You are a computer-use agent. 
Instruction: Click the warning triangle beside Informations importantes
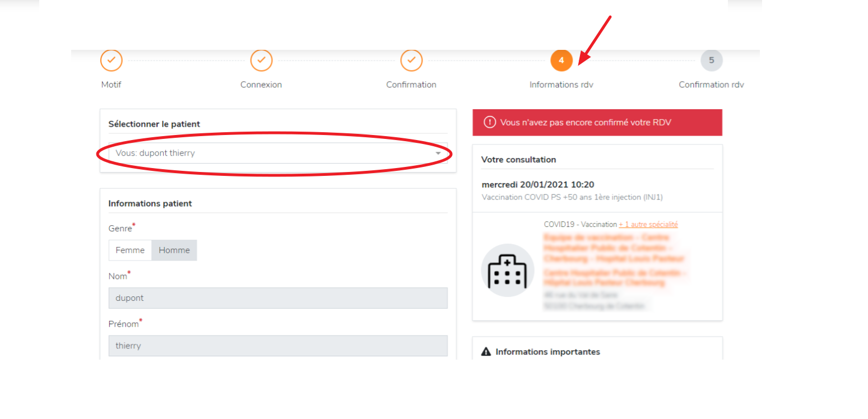point(486,352)
